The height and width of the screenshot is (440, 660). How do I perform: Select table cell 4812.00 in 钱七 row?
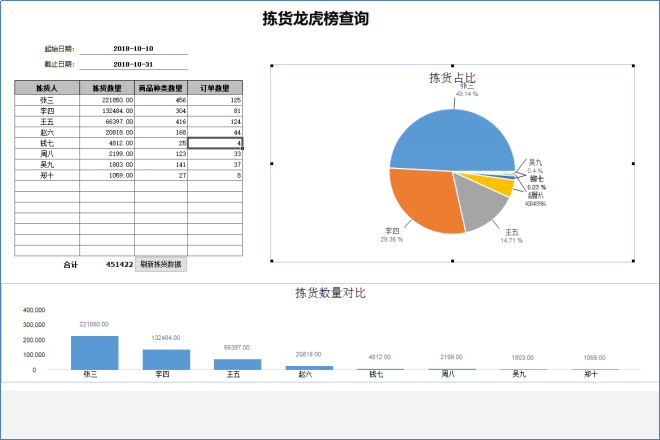pyautogui.click(x=107, y=143)
